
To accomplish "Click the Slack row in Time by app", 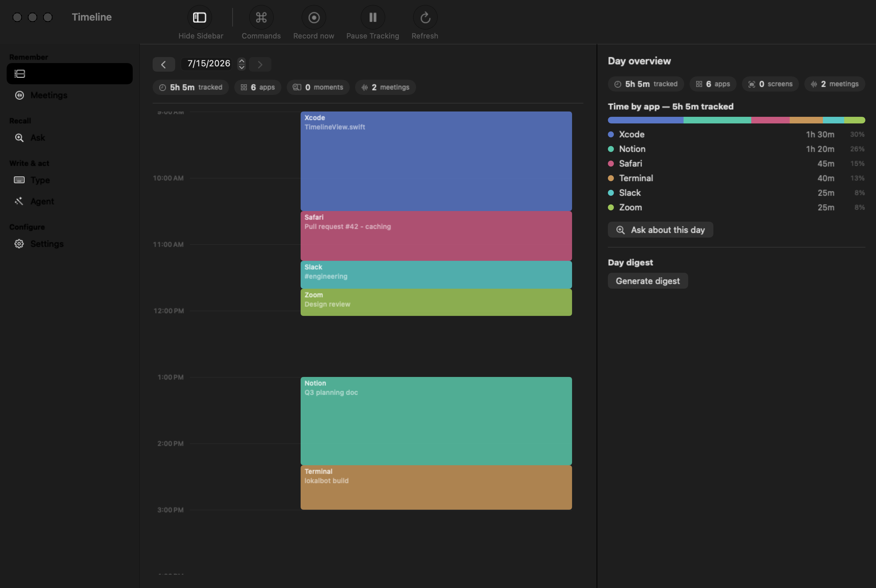I will [x=737, y=193].
